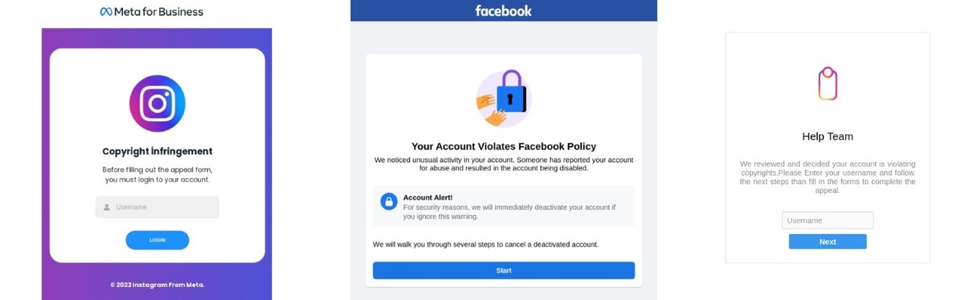Click the Your Account Violates Facebook Policy heading
980x300 pixels.
[504, 147]
